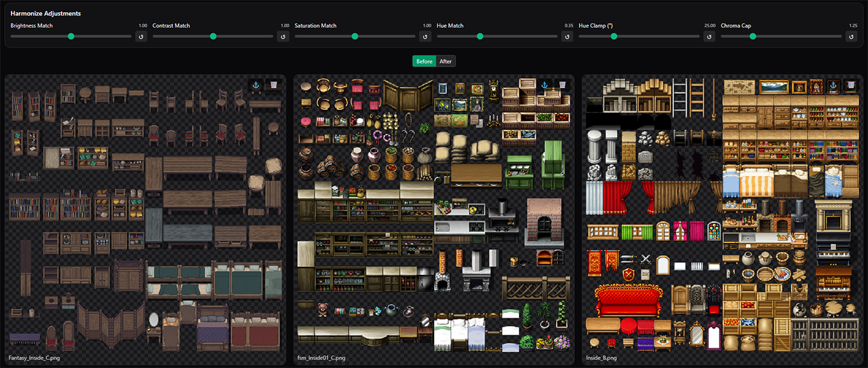The height and width of the screenshot is (368, 868).
Task: Click the 25.00 Hue Clamp value
Action: click(709, 26)
